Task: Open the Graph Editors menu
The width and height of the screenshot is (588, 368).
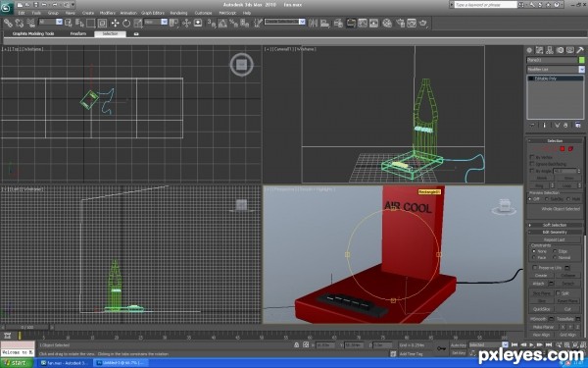Action: 153,13
